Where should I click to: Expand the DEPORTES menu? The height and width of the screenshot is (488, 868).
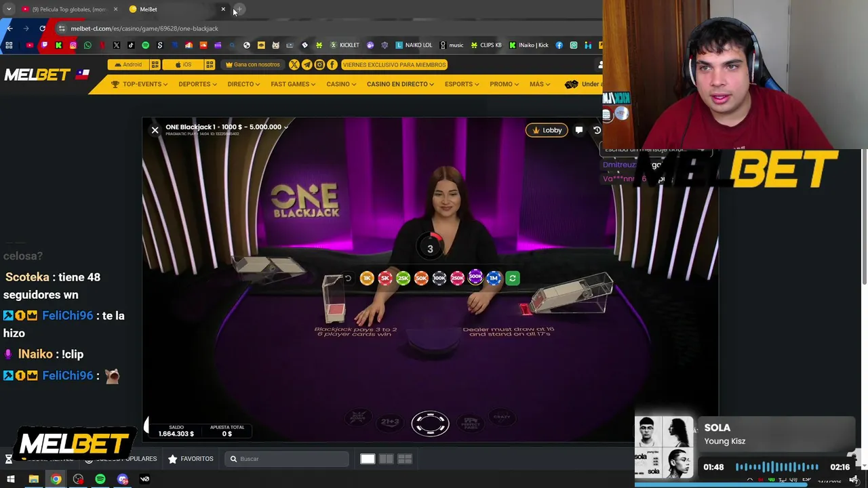point(197,84)
